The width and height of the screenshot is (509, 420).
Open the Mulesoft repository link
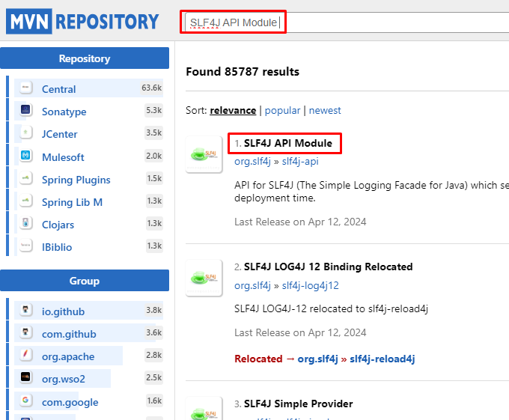click(63, 157)
